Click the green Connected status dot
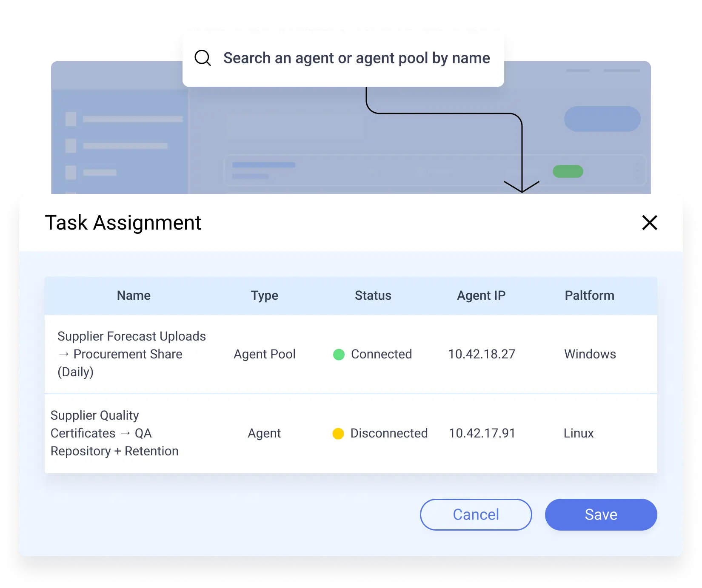This screenshot has width=702, height=588. click(339, 354)
